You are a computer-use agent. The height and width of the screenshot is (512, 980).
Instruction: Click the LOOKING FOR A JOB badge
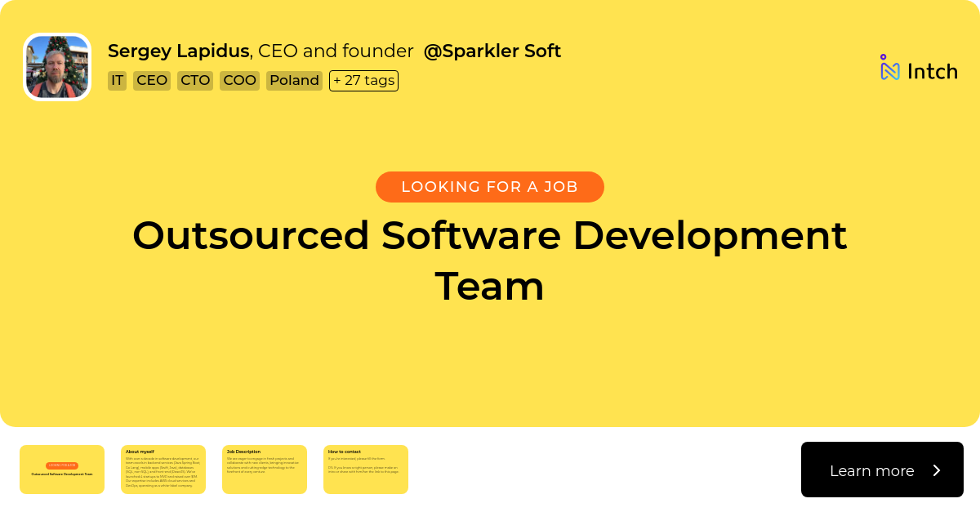click(x=489, y=187)
